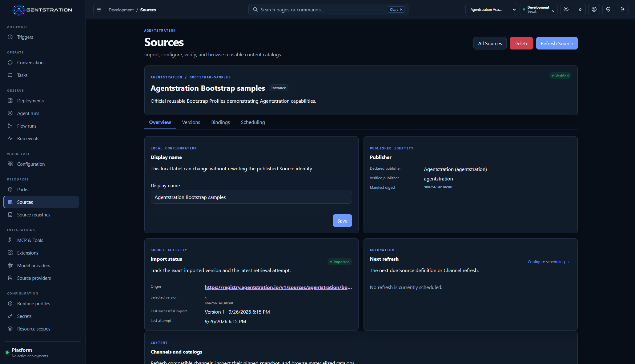Open the Development local environment selector
Viewport: 635px width, 364px height.
[539, 10]
